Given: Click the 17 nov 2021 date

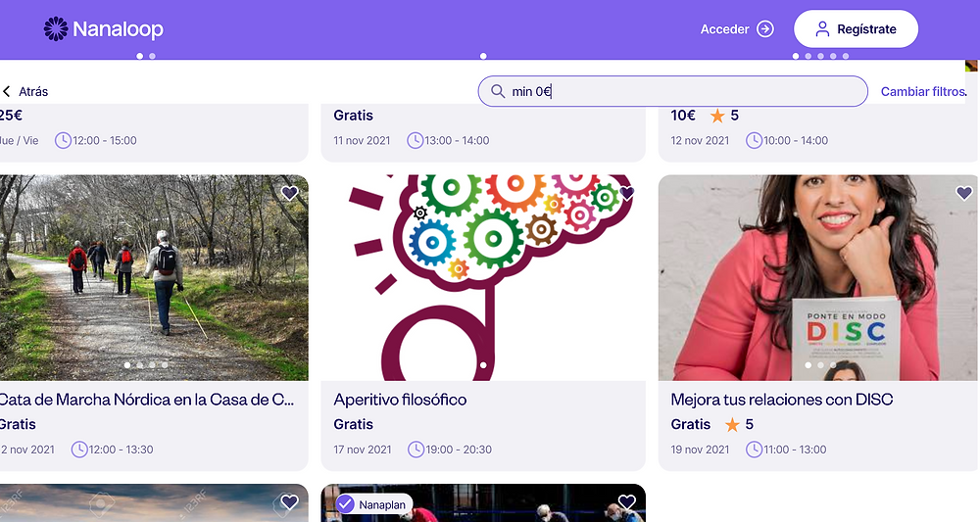Looking at the screenshot, I should click(x=363, y=450).
